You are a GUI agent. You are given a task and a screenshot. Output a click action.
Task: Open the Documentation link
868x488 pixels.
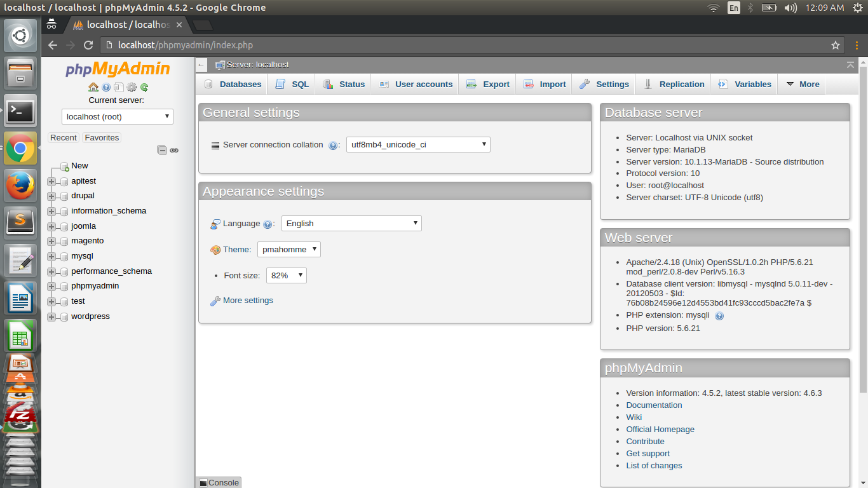(x=654, y=405)
